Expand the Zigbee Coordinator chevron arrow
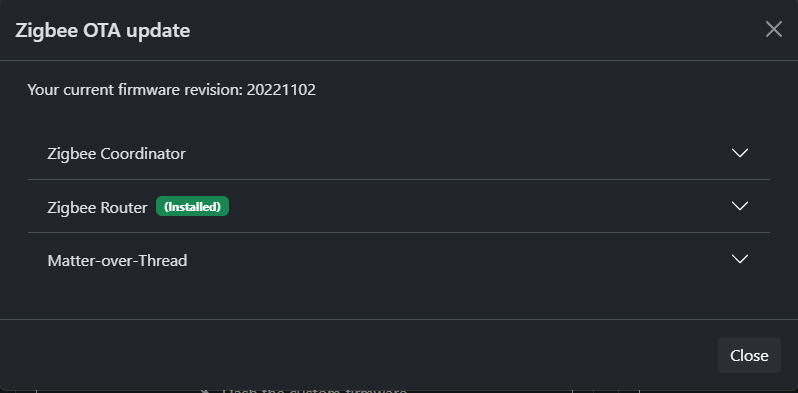 [x=739, y=153]
